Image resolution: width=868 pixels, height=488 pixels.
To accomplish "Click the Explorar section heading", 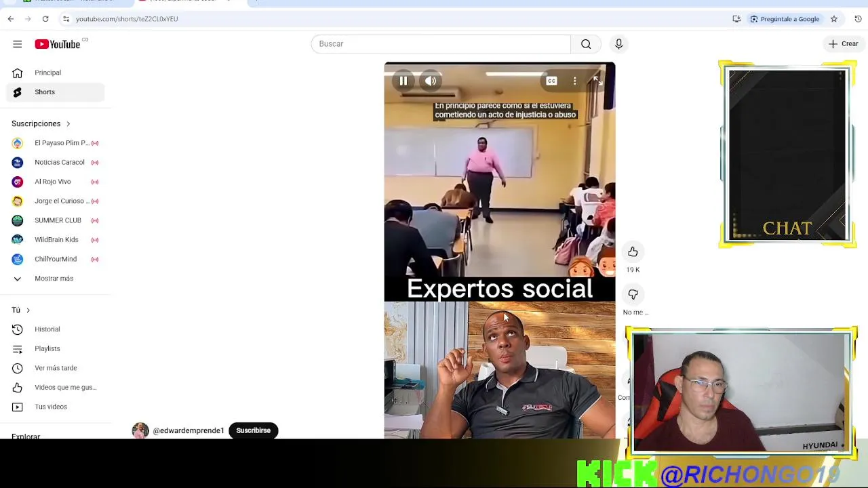I will [x=26, y=436].
